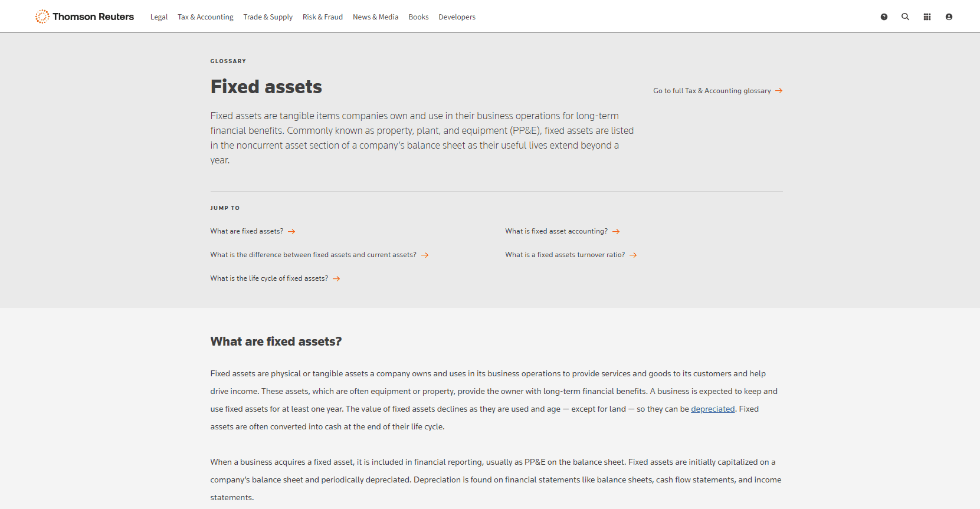This screenshot has width=980, height=509.
Task: Follow the 'depreciated' hyperlink
Action: (713, 409)
